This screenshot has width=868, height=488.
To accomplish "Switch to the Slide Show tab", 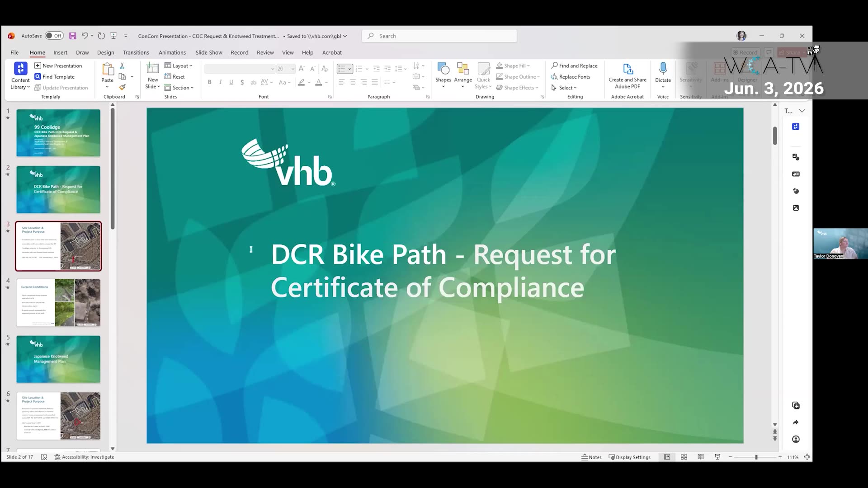I will tap(208, 52).
